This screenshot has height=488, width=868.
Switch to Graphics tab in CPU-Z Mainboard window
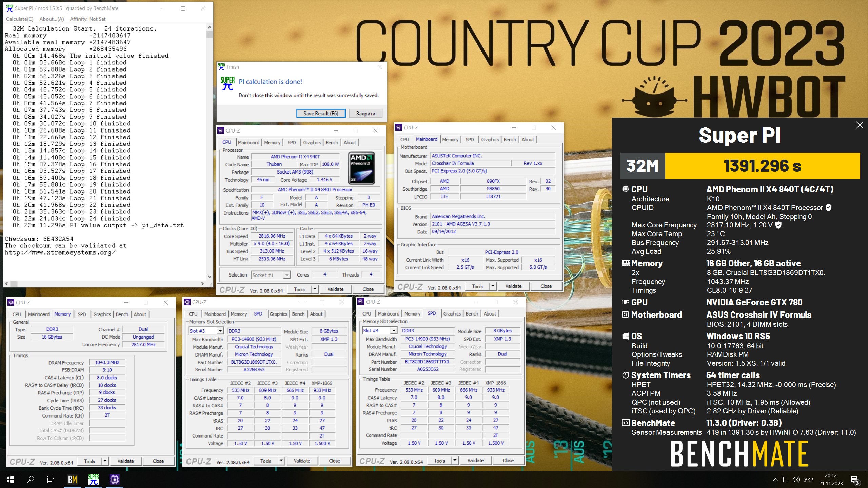coord(490,140)
